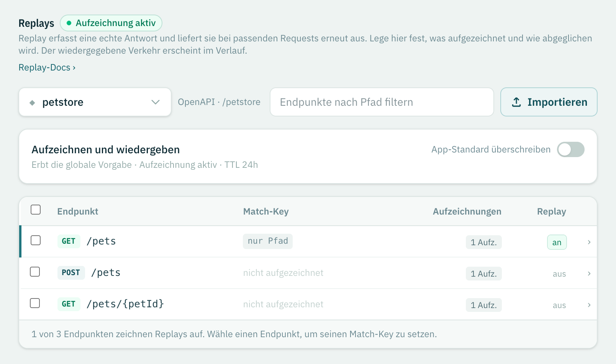Check the select-all endpoints checkbox

(36, 210)
